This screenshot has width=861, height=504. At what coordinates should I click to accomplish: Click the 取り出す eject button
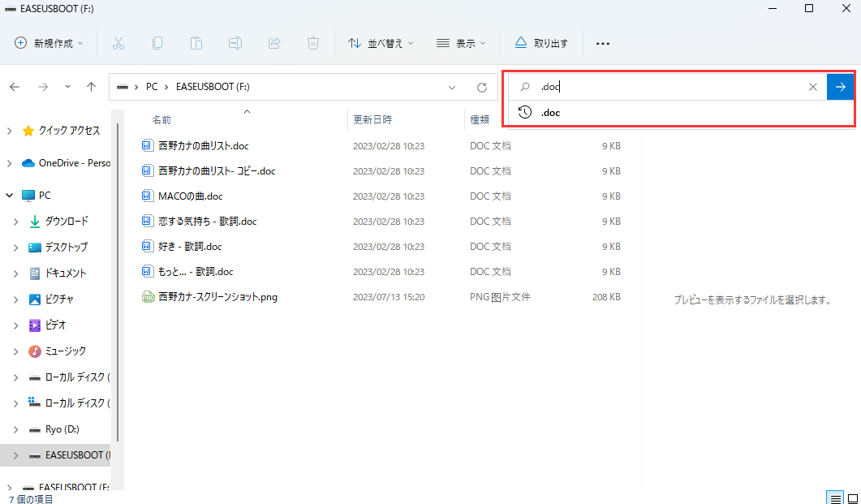pyautogui.click(x=541, y=43)
